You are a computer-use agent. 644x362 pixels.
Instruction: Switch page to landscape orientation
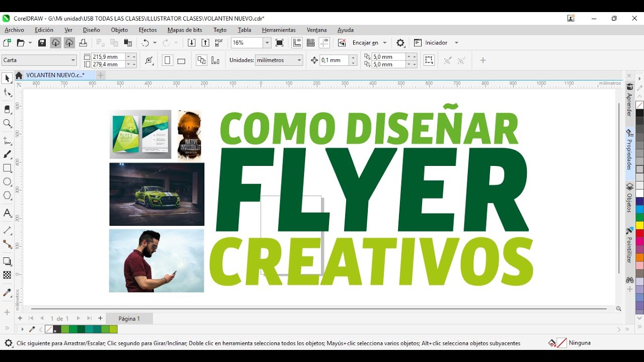(x=182, y=61)
